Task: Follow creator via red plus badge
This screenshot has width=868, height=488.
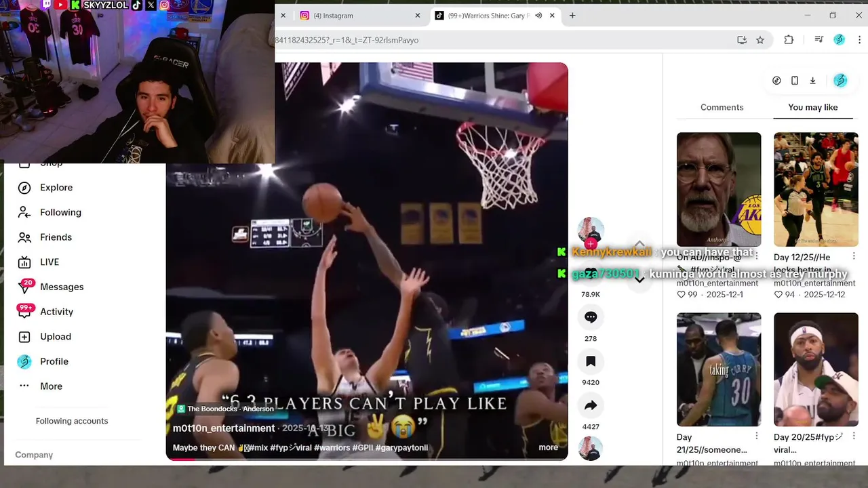Action: [x=591, y=244]
